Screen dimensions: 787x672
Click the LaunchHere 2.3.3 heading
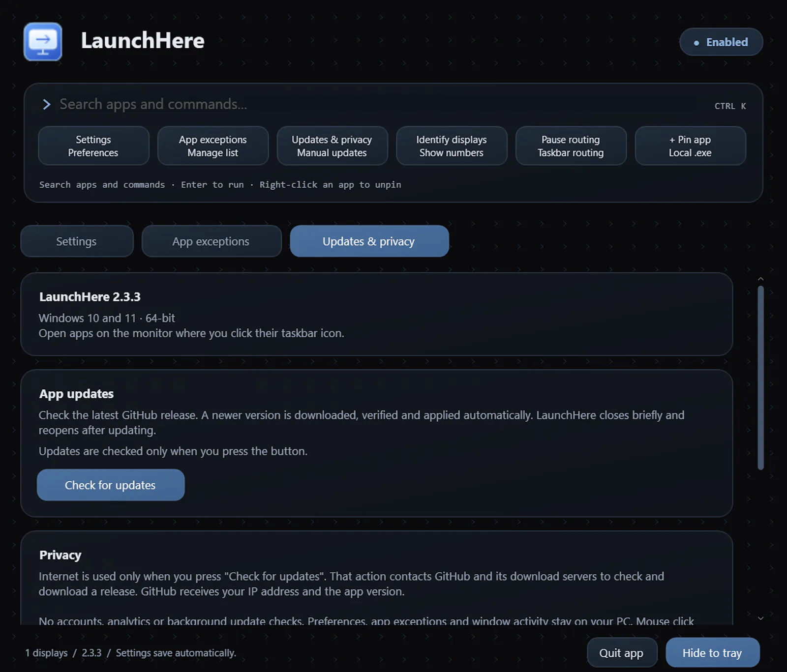90,297
